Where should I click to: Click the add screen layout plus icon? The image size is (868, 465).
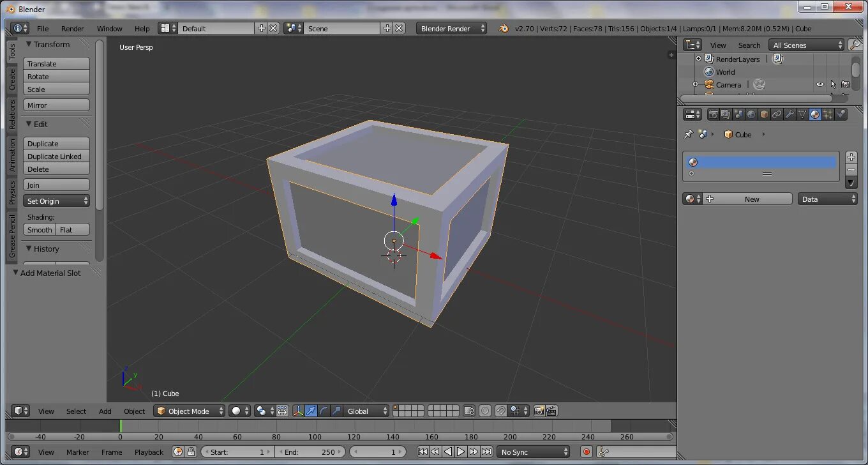(262, 28)
